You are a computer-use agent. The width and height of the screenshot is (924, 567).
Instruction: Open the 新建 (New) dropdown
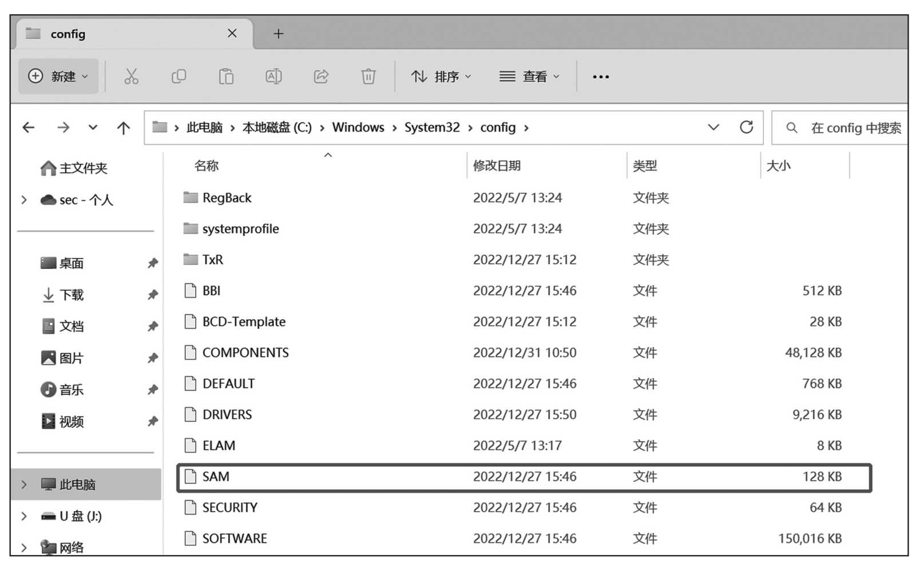coord(58,76)
